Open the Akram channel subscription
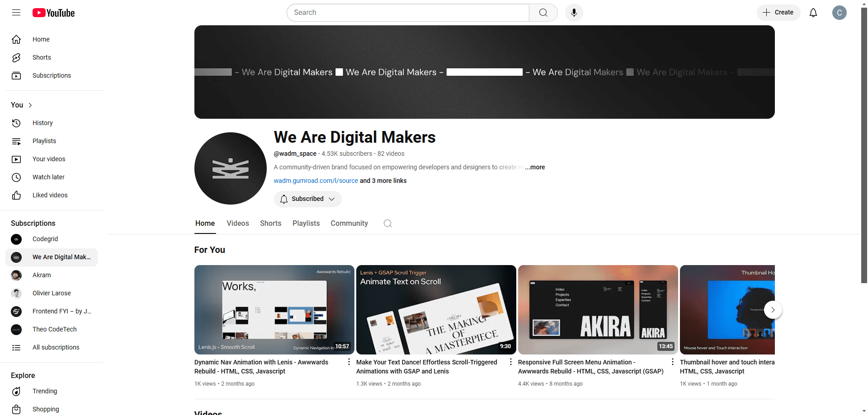This screenshot has height=415, width=868. [52, 275]
